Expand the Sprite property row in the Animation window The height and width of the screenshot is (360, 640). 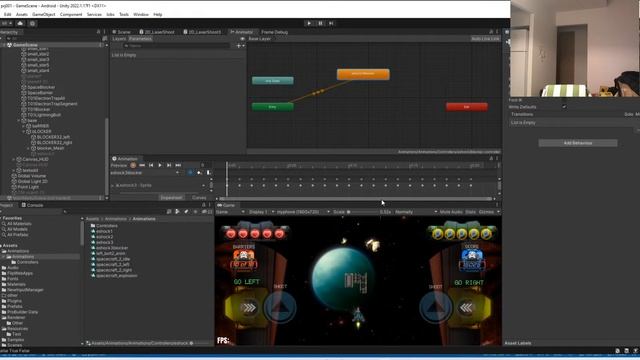pyautogui.click(x=113, y=185)
